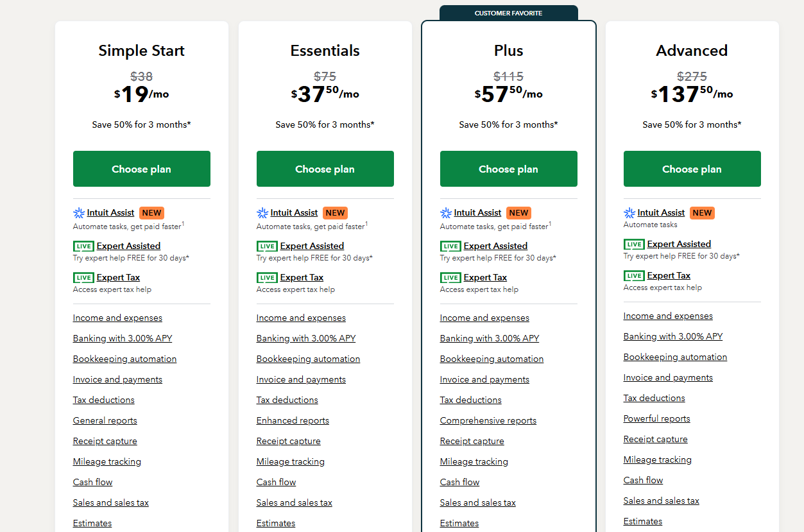
Task: Click the Intuit Assist sparkle icon under Simple Start
Action: point(79,212)
